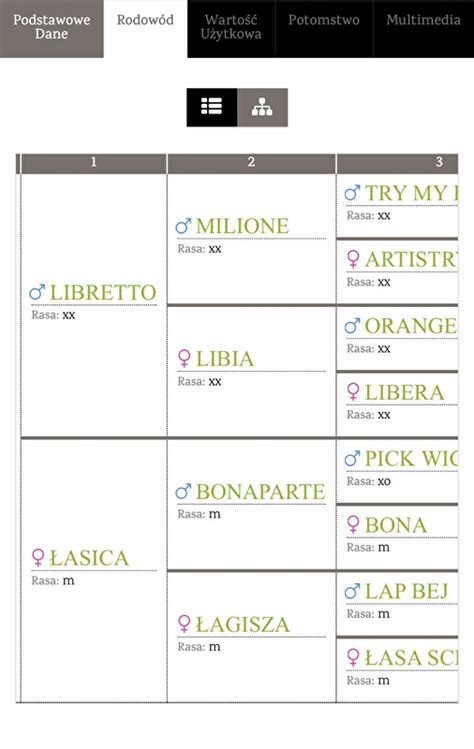
Task: Open Podstawowe Dane tab
Action: [52, 29]
